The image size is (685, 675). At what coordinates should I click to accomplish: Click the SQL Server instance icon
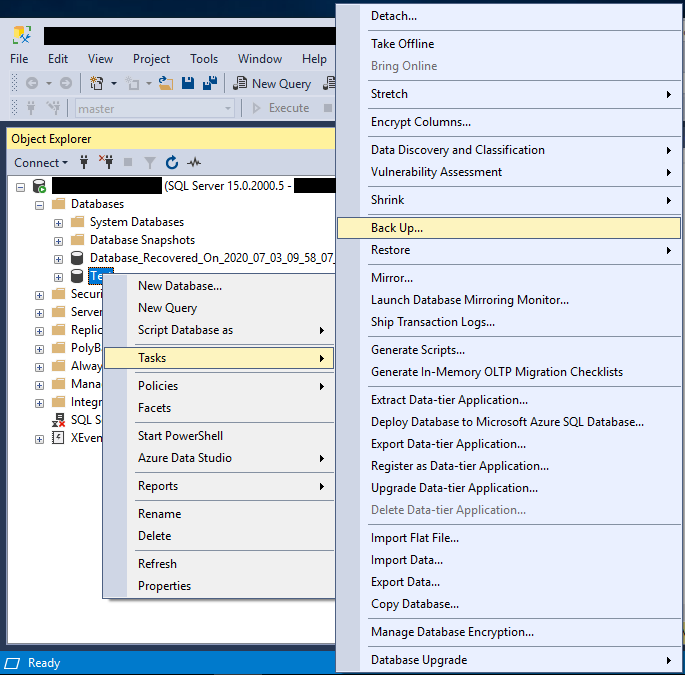click(40, 186)
